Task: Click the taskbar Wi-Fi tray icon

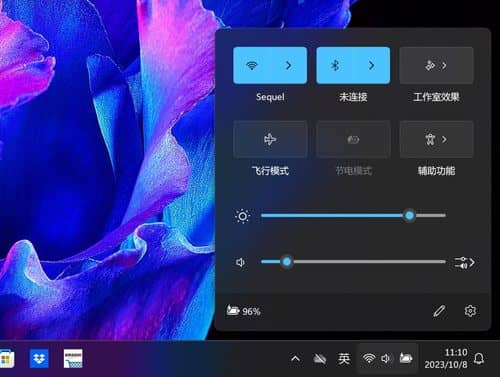Action: point(369,358)
